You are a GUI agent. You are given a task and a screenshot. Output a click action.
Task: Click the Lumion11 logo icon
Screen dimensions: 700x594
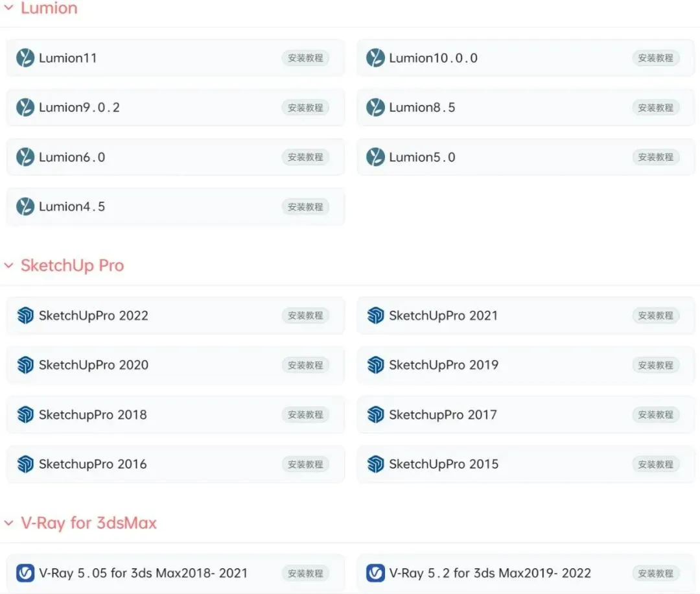pyautogui.click(x=25, y=58)
